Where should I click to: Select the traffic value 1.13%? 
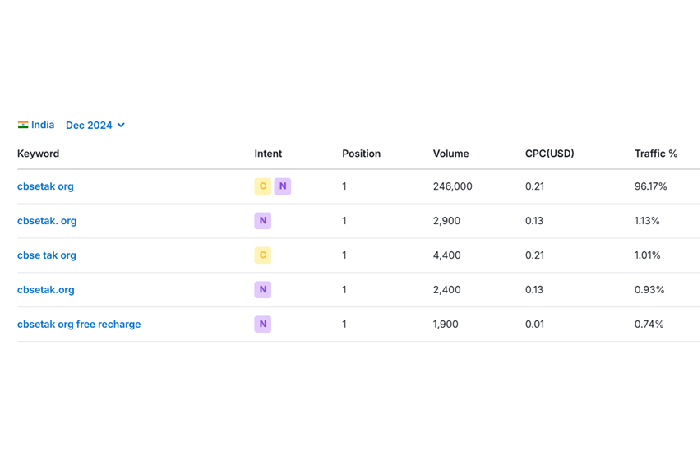pos(646,221)
